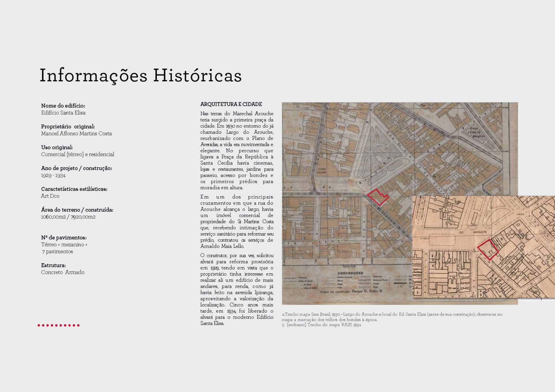
Task: Select the Área do terreno / construída label
Action: (77, 210)
